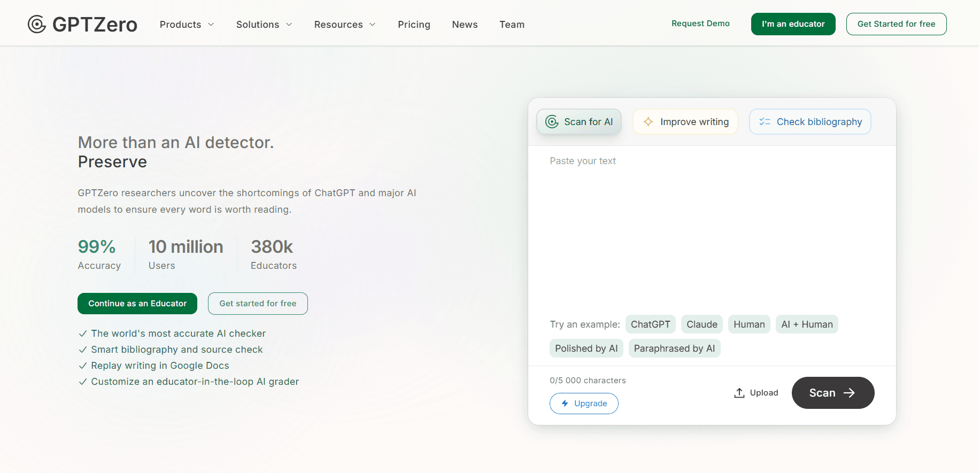Click the Request Demo link

point(700,24)
